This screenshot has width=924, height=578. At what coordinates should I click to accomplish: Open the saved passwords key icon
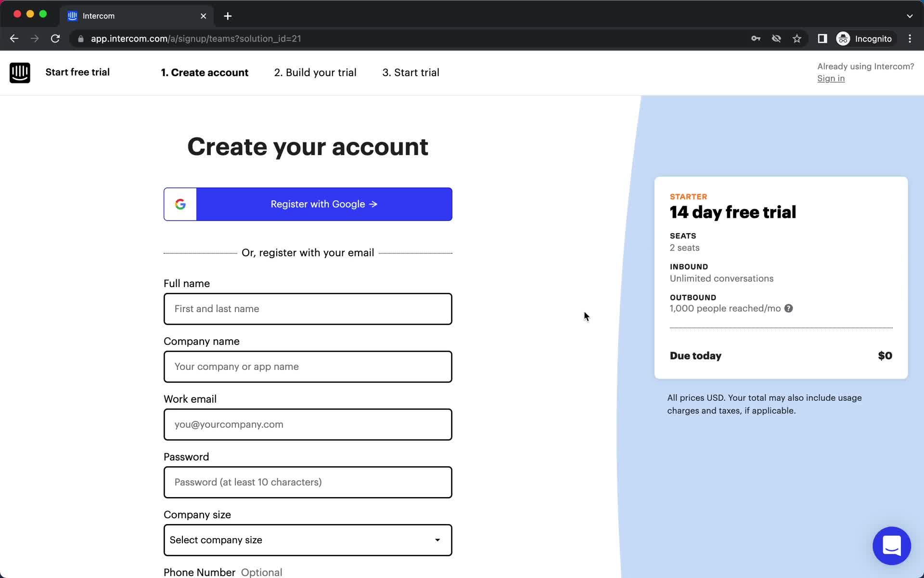point(756,39)
